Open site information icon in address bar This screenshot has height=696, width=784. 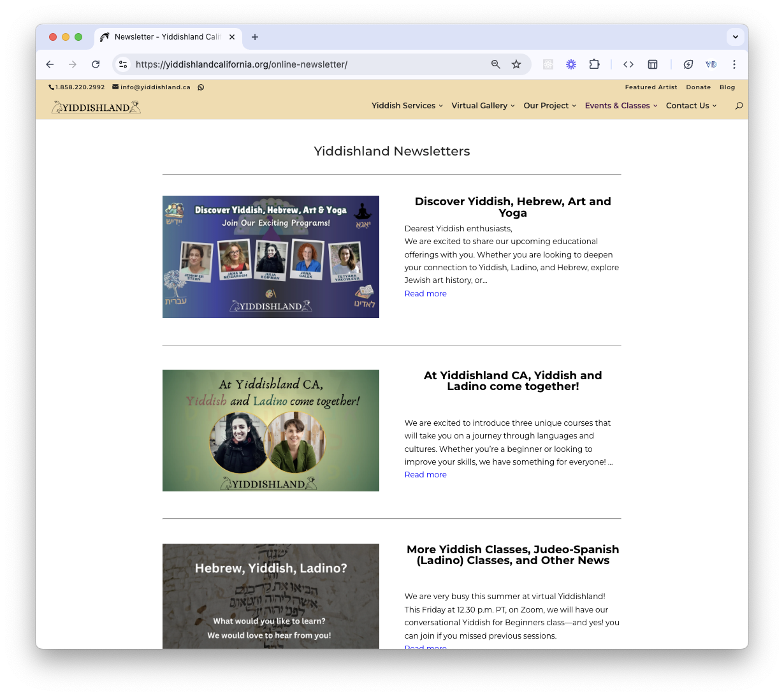click(x=124, y=64)
